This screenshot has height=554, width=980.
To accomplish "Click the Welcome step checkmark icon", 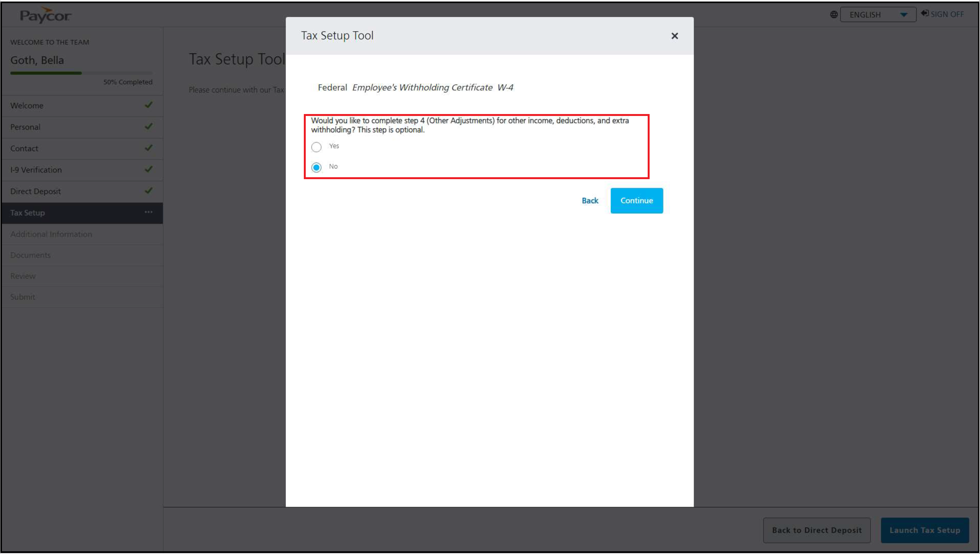I will pyautogui.click(x=149, y=105).
